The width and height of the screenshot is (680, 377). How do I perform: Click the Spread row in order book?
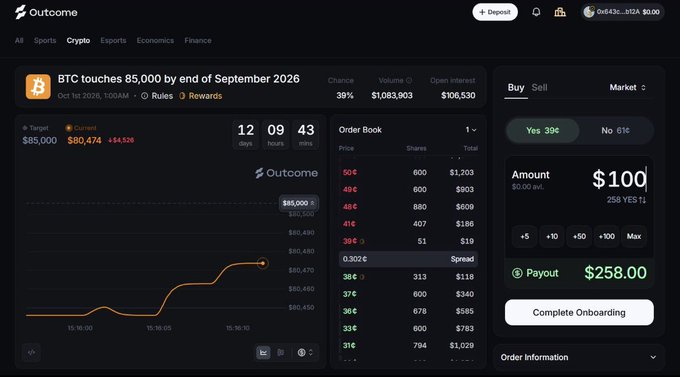[x=408, y=259]
